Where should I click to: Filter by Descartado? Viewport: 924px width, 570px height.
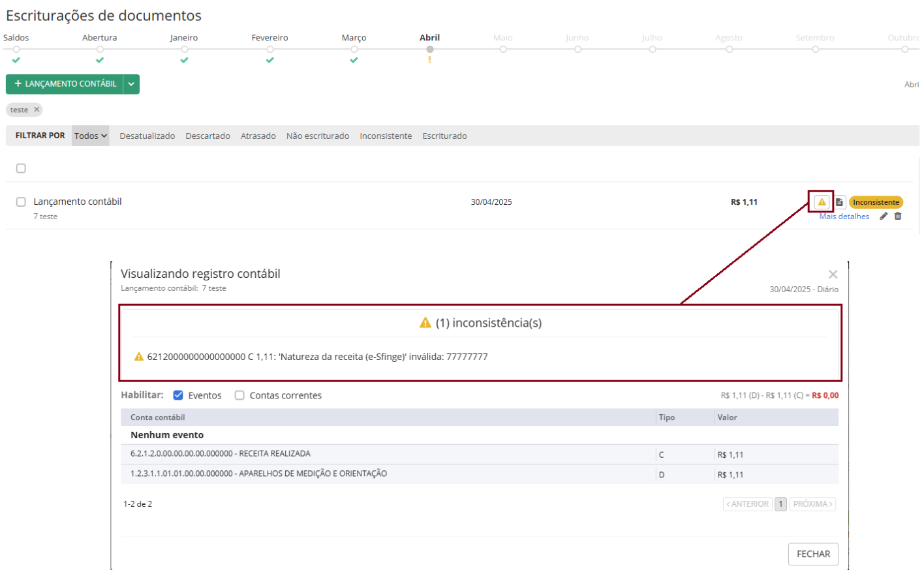[x=208, y=136]
